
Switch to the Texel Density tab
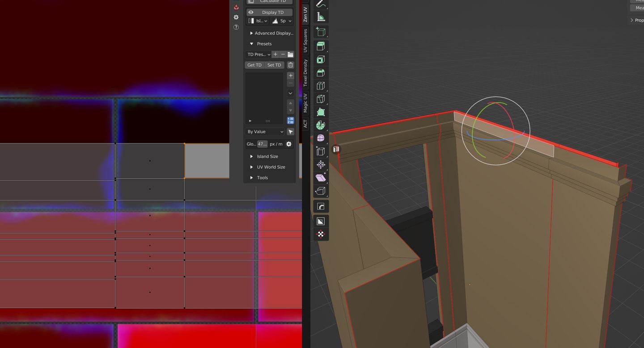click(305, 73)
